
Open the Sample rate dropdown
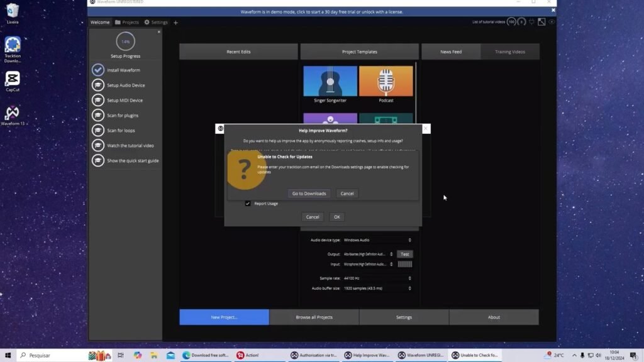377,278
